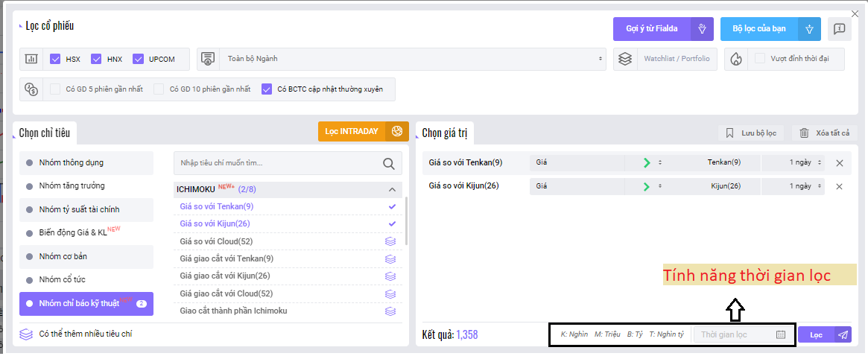Uncheck the HSX exchange checkbox
The width and height of the screenshot is (868, 359).
(x=55, y=59)
